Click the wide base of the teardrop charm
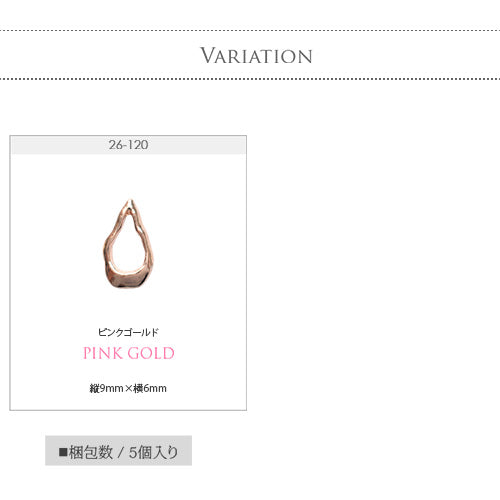The width and height of the screenshot is (500, 500). coord(129,279)
